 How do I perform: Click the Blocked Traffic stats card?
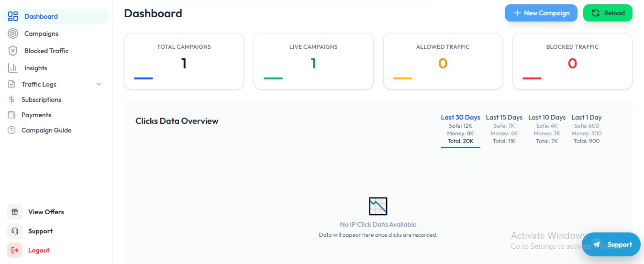pos(572,61)
